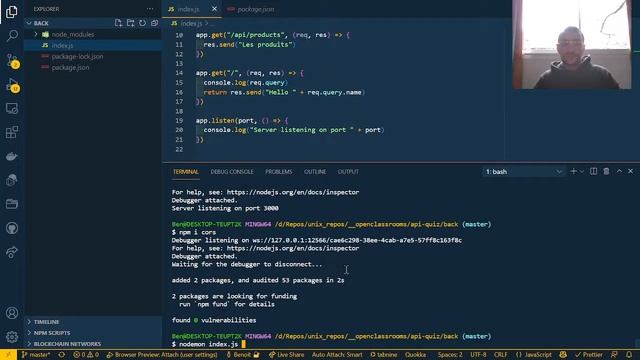Click Browser Preview: Attach status item
The width and height of the screenshot is (640, 360).
(162, 355)
